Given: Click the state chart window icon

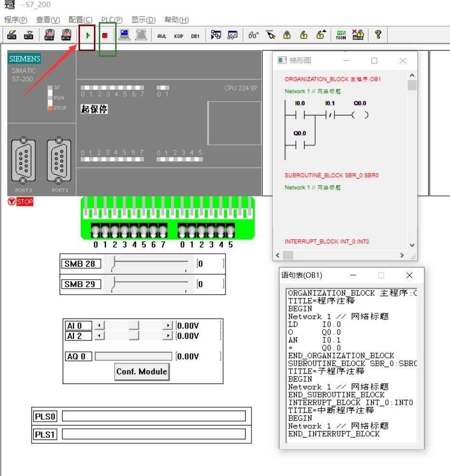Looking at the screenshot, I should (x=233, y=35).
